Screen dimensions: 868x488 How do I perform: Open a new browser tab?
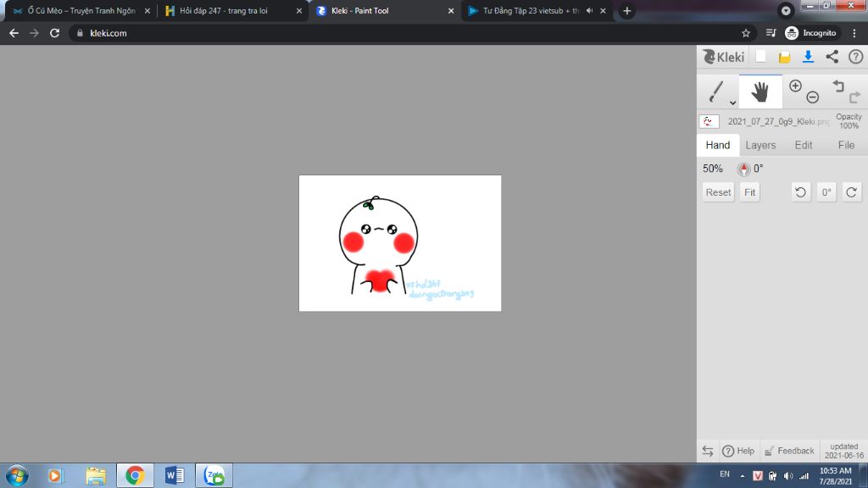pos(626,10)
